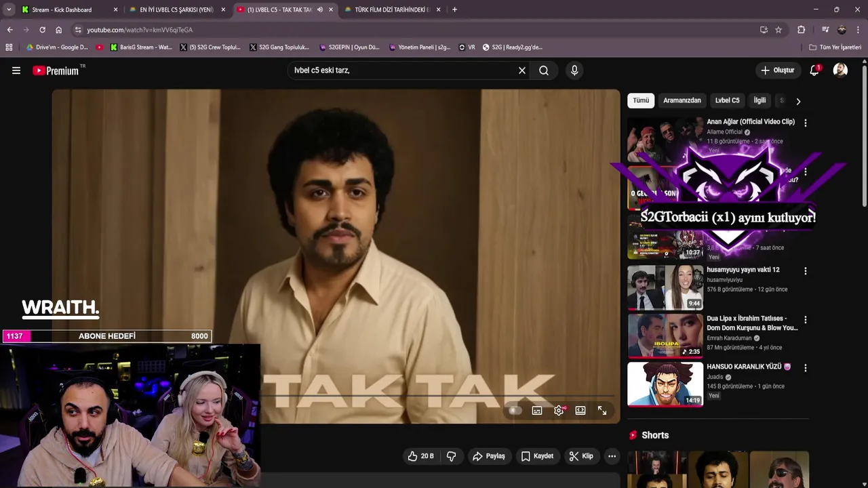The width and height of the screenshot is (868, 488).
Task: Toggle subtitles on the video player
Action: [537, 411]
